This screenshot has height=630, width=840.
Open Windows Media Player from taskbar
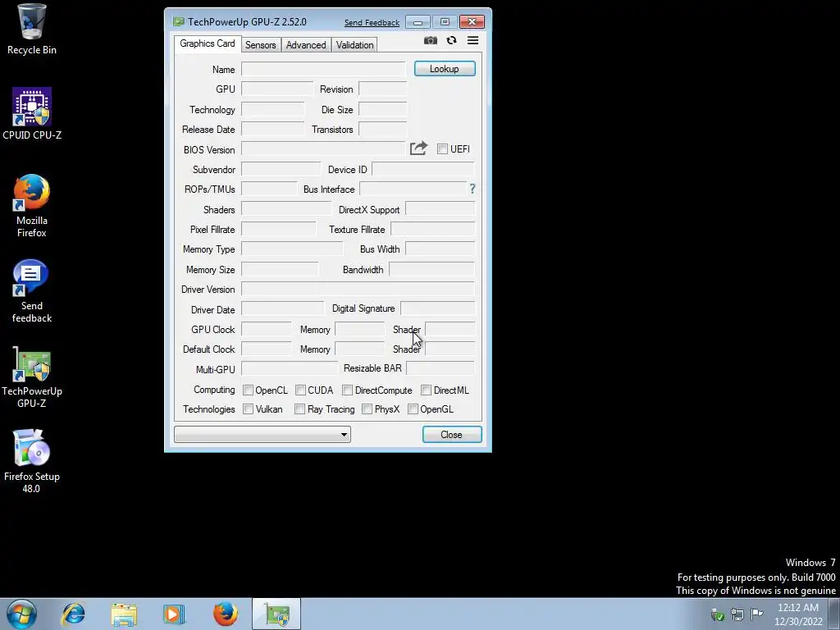click(174, 614)
